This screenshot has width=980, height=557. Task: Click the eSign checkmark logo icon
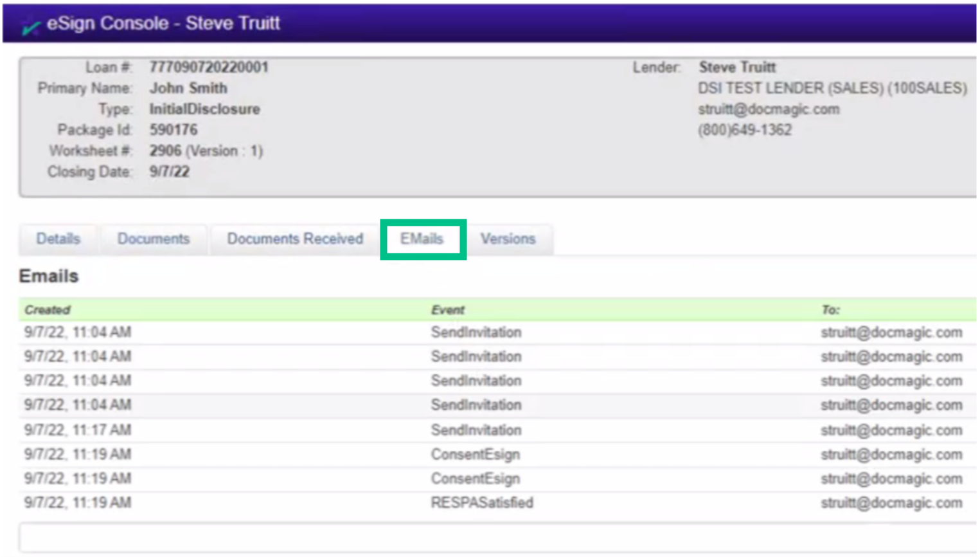click(30, 26)
